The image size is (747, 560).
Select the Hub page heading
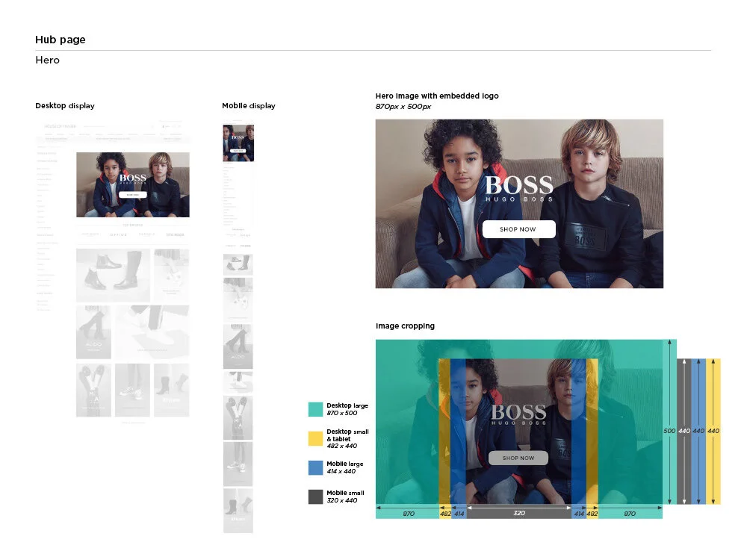(x=61, y=40)
